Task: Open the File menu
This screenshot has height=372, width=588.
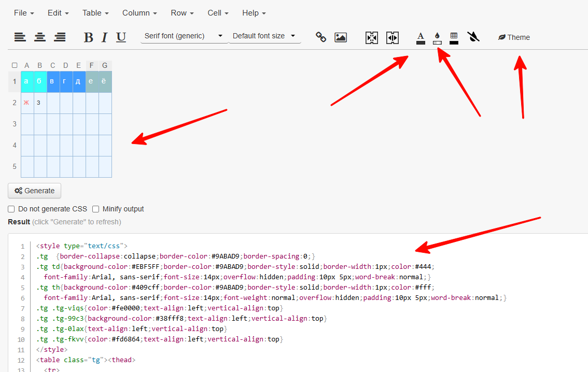Action: (24, 12)
